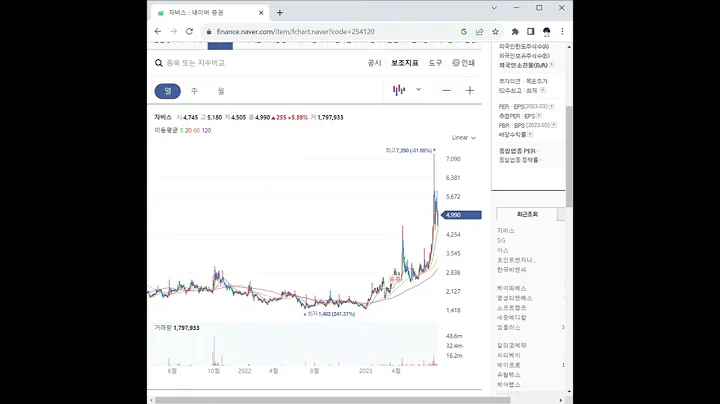Click the scroll down arrow of page
The width and height of the screenshot is (720, 404).
click(569, 392)
